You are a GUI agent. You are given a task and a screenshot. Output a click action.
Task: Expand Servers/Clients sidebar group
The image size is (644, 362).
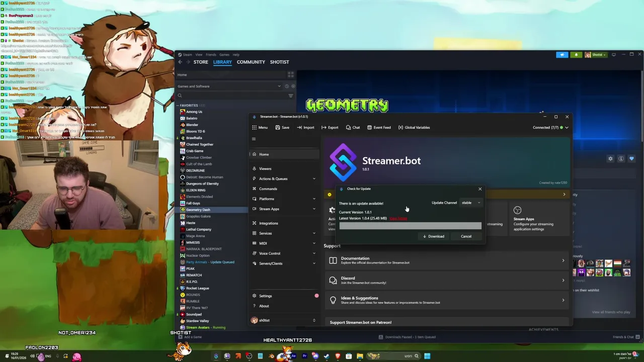click(x=284, y=263)
